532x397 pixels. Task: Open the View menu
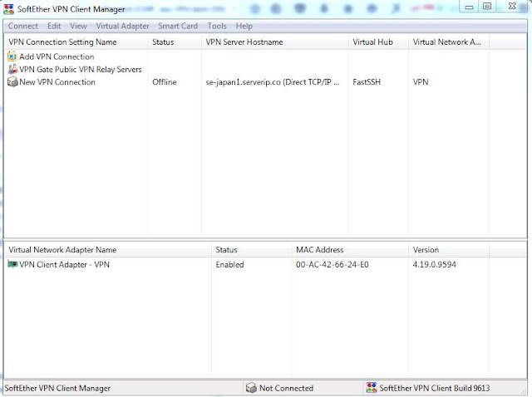(78, 26)
